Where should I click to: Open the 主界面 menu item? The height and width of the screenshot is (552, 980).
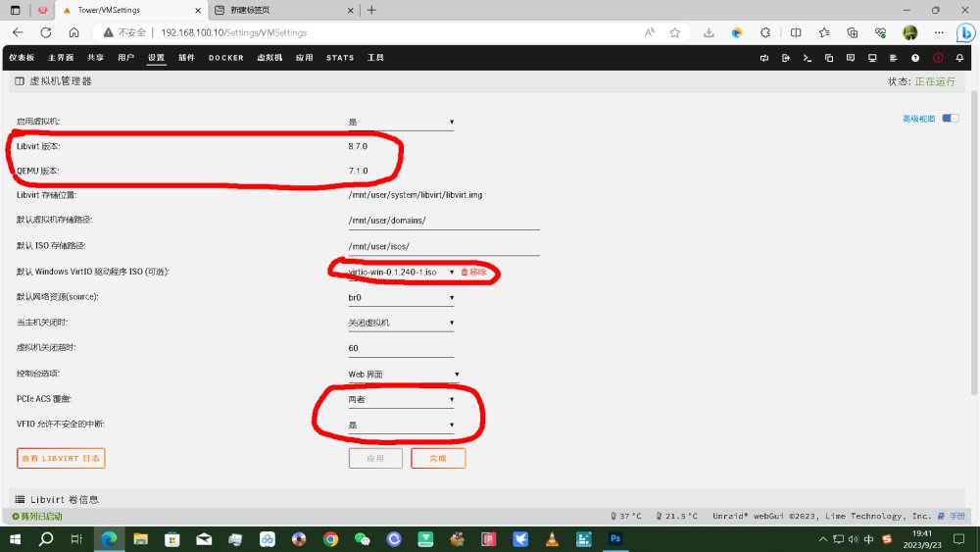pos(61,58)
